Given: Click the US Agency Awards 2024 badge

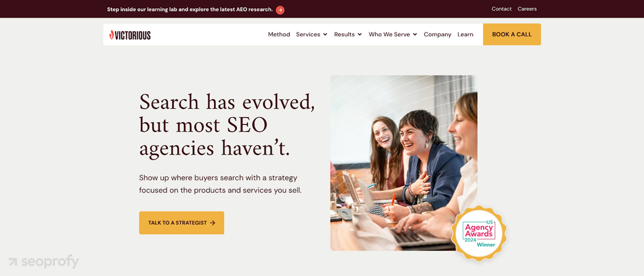Looking at the screenshot, I should (x=479, y=233).
